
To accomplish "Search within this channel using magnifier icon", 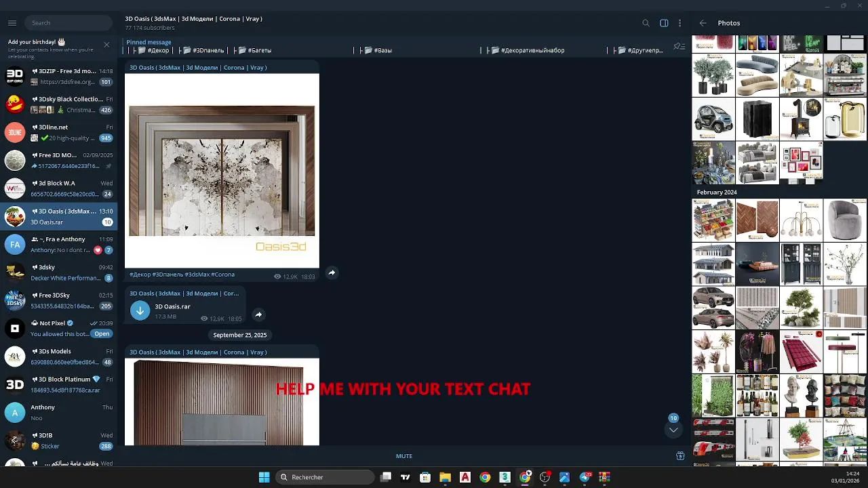I will (x=646, y=23).
